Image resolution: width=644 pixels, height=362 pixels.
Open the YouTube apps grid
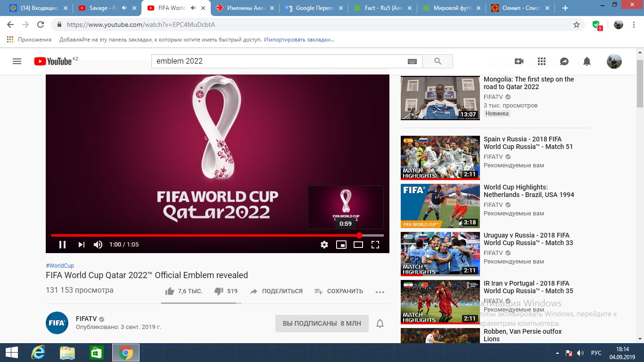pos(541,61)
